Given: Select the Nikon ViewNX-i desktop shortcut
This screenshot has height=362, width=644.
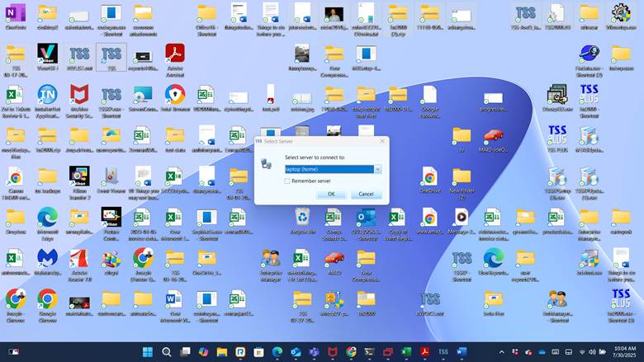Looking at the screenshot, I should pos(48,58).
